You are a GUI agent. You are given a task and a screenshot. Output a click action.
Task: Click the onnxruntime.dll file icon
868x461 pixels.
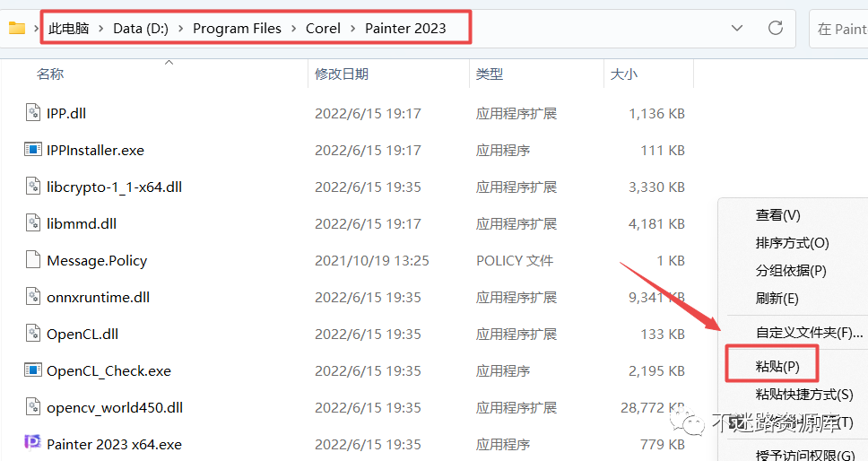click(x=33, y=297)
